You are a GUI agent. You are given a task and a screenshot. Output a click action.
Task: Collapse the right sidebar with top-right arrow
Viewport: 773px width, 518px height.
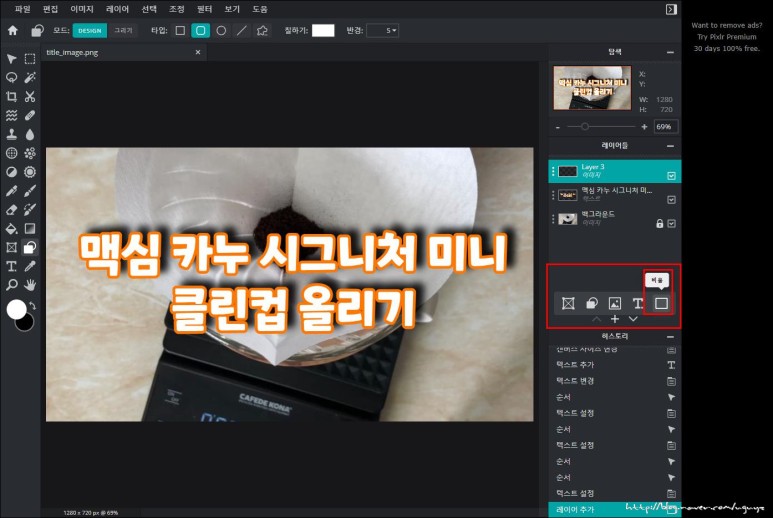[671, 9]
